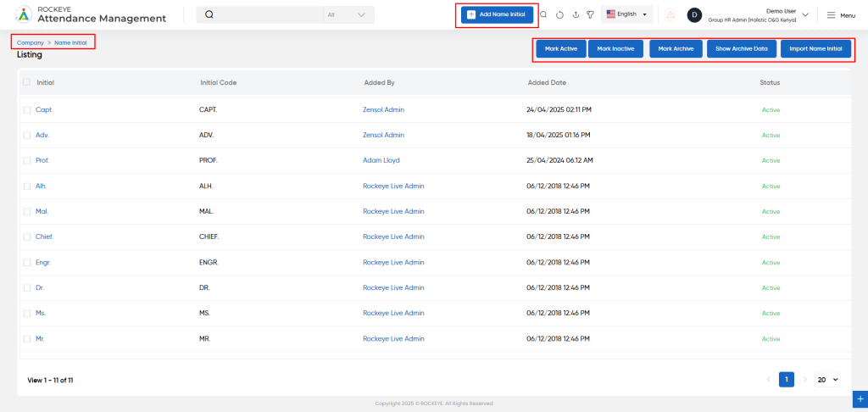
Task: Check the checkbox for Alh. row
Action: 27,186
